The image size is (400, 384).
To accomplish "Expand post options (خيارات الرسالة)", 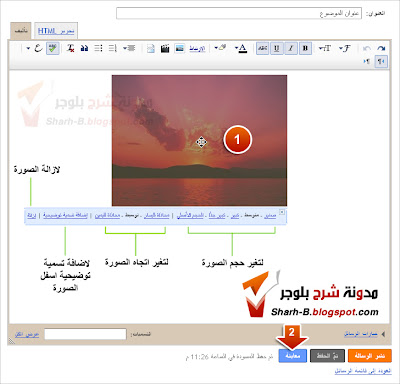I will click(364, 334).
